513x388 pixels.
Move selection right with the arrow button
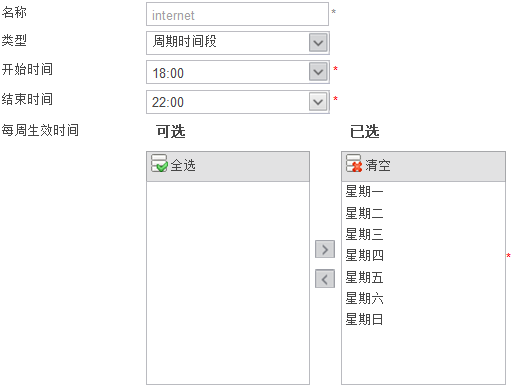pos(325,249)
